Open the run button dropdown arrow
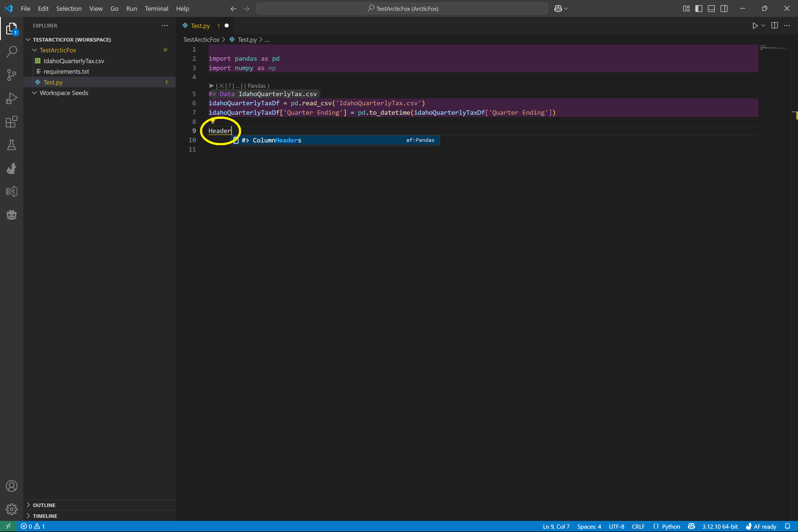798x532 pixels. point(763,26)
